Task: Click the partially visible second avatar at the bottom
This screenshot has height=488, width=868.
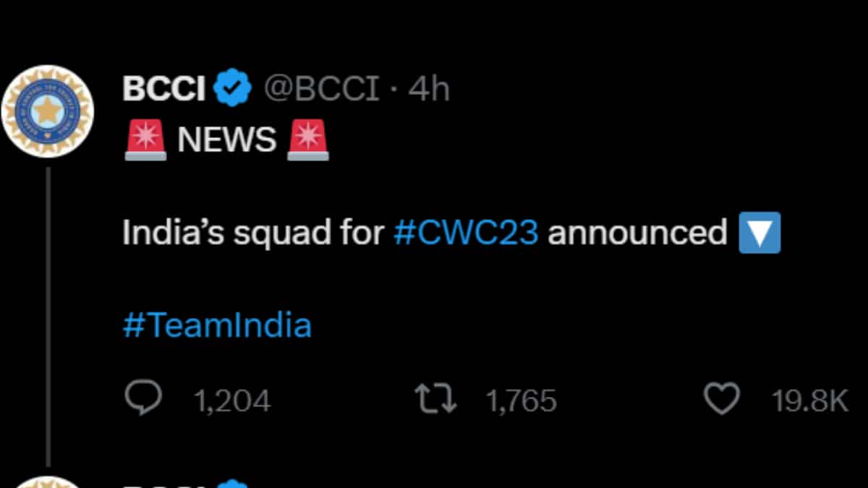Action: pos(48,481)
